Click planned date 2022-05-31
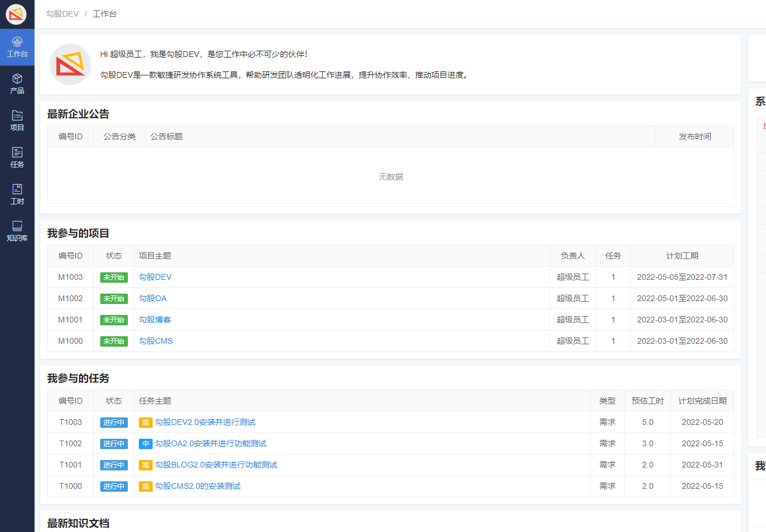This screenshot has width=766, height=532. [702, 465]
